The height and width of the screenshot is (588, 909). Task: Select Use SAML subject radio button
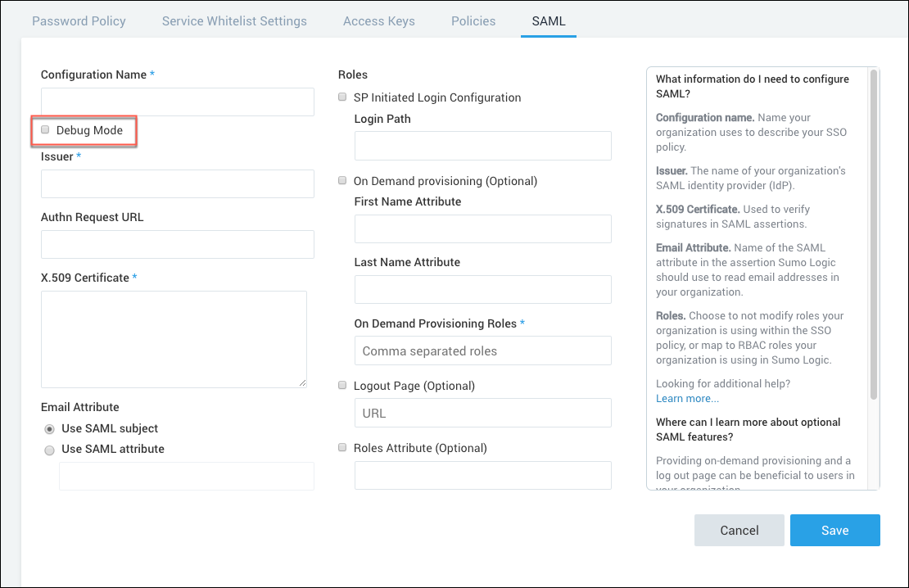[49, 427]
